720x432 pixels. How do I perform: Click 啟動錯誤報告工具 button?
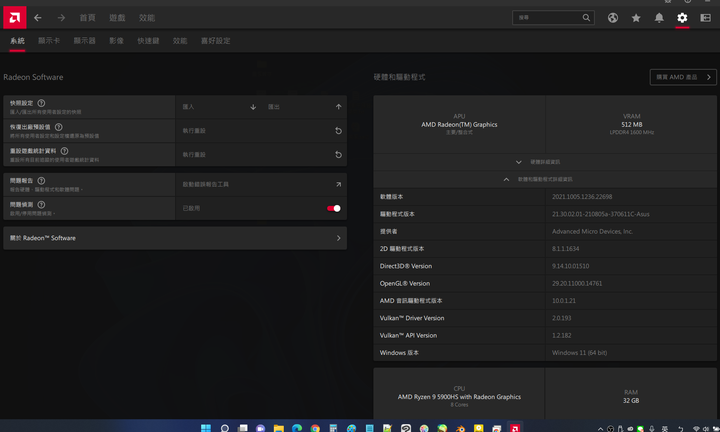pos(261,185)
